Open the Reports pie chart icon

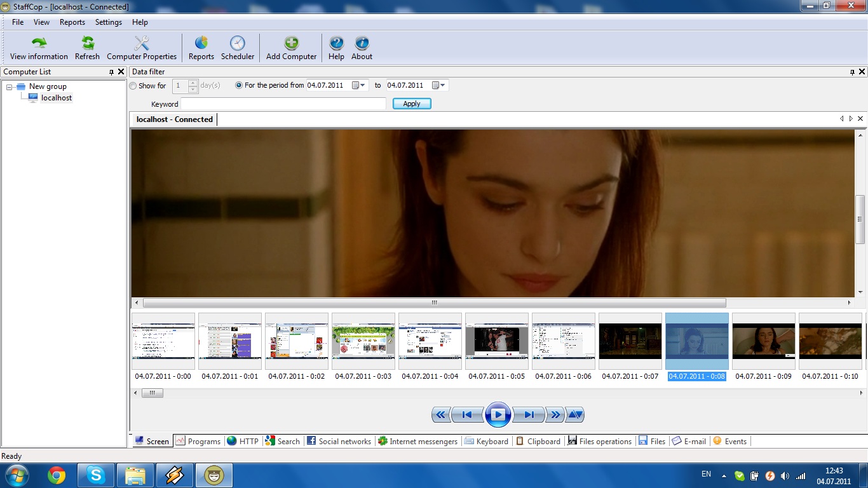click(201, 48)
